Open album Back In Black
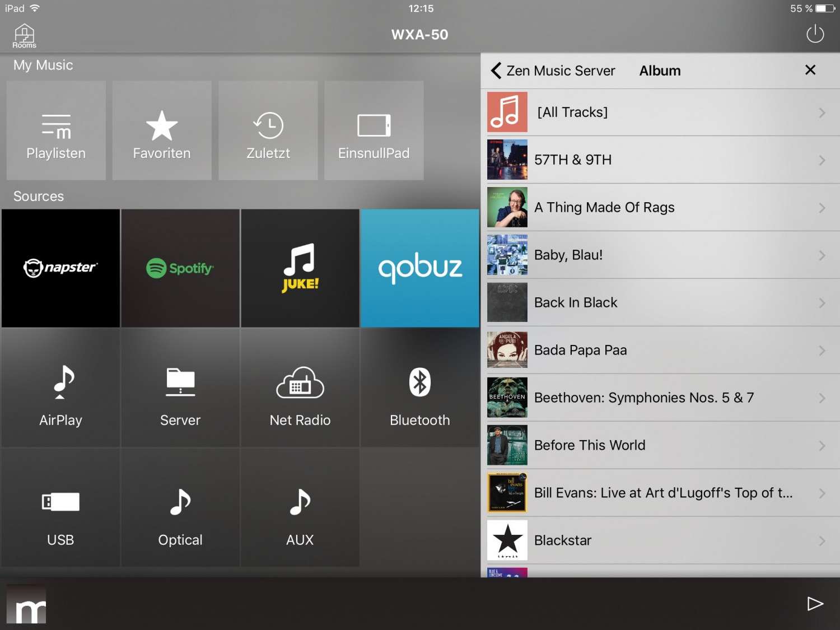The width and height of the screenshot is (840, 630). pyautogui.click(x=660, y=302)
